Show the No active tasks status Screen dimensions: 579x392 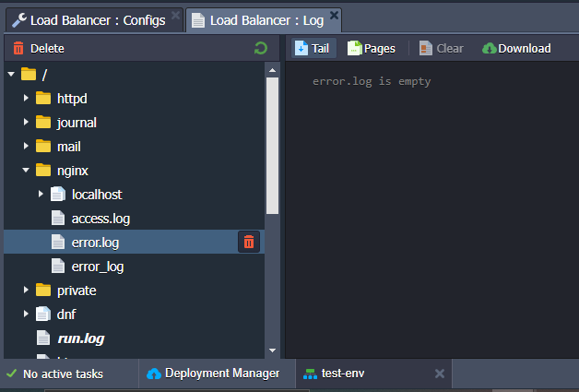63,374
